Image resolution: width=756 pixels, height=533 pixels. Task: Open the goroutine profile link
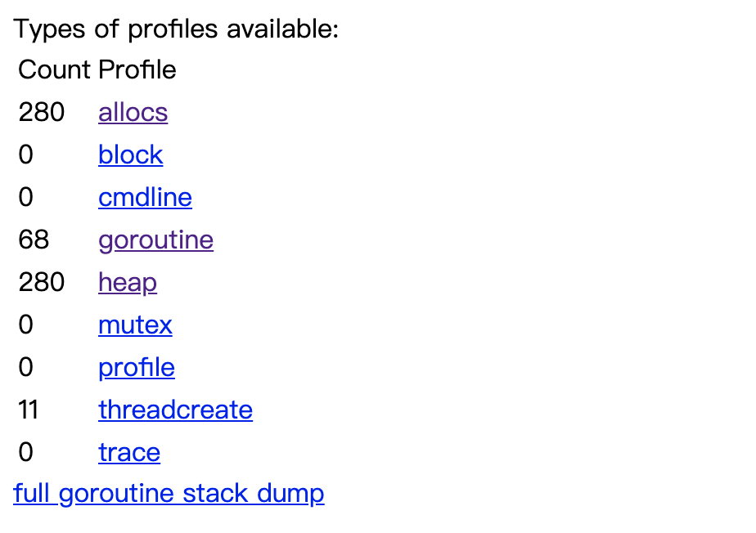155,240
